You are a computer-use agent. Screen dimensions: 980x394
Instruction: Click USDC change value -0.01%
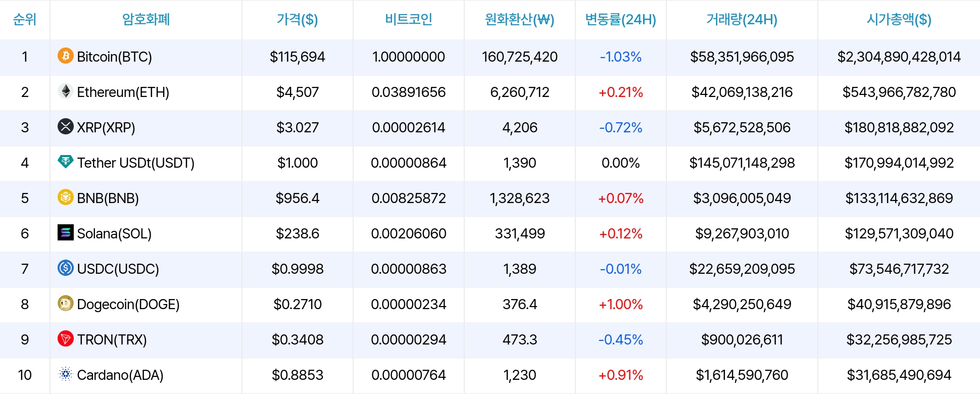tap(621, 269)
